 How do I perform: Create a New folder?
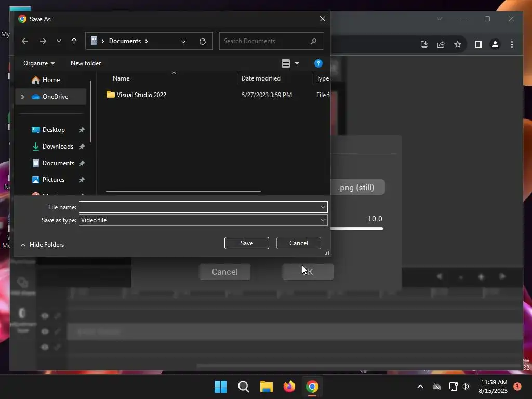point(86,63)
